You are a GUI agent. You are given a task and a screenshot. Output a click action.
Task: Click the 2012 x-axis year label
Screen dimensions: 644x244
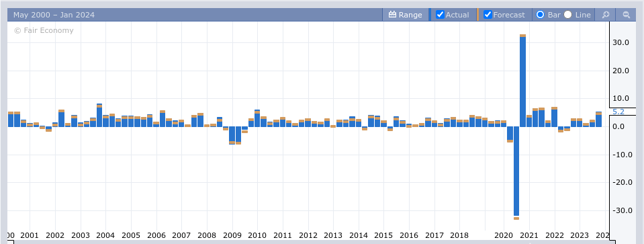308,236
